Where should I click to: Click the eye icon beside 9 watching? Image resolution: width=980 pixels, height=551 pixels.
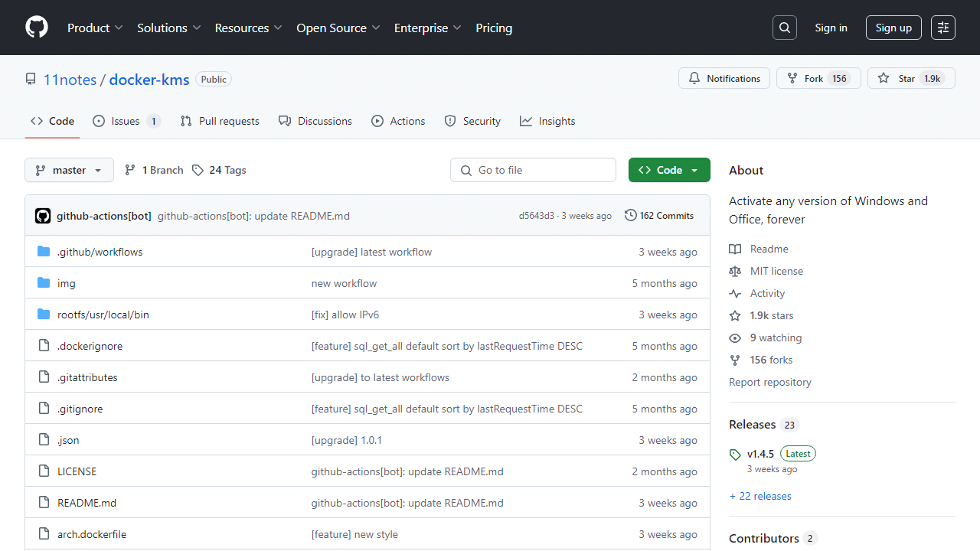[x=735, y=337]
